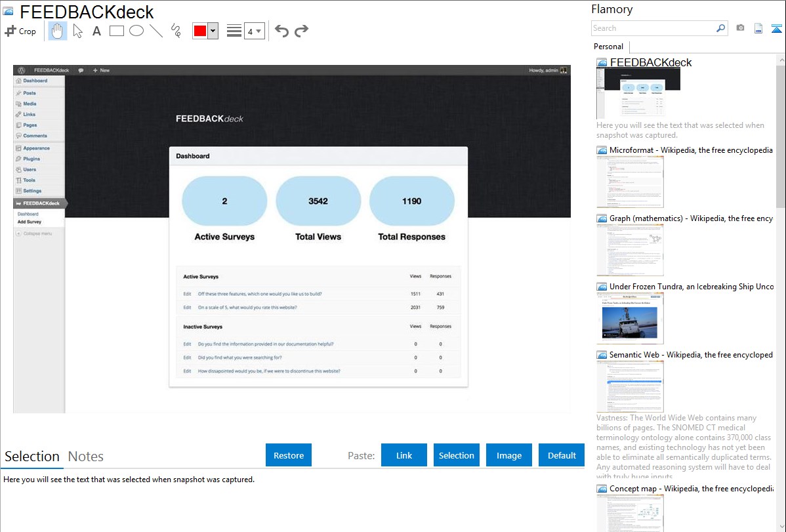Activate the hand pan tool

57,31
